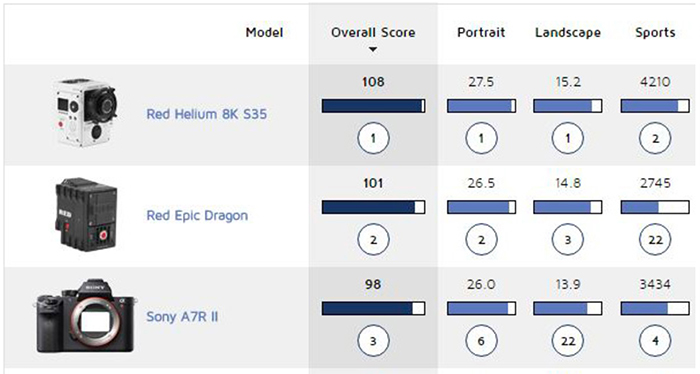Click Red Epic Dragon landscape rank 3 badge
The height and width of the screenshot is (374, 700).
(x=568, y=240)
